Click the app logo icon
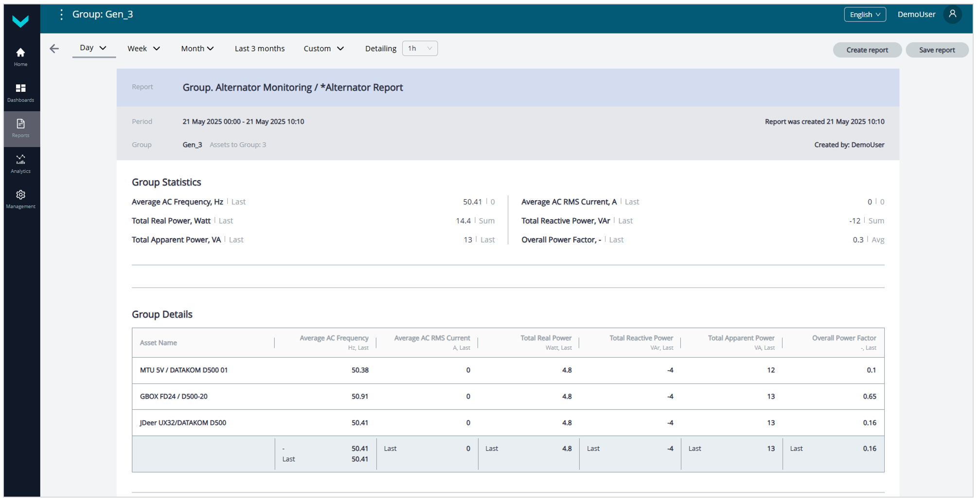980x502 pixels. pos(20,21)
